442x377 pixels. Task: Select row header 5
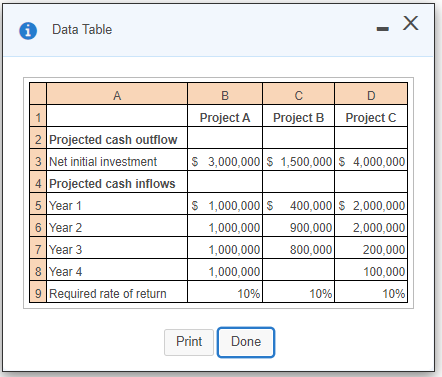coord(38,204)
